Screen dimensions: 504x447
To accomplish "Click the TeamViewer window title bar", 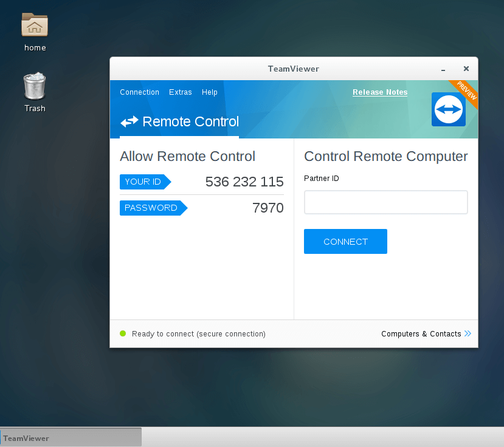I will pos(294,69).
